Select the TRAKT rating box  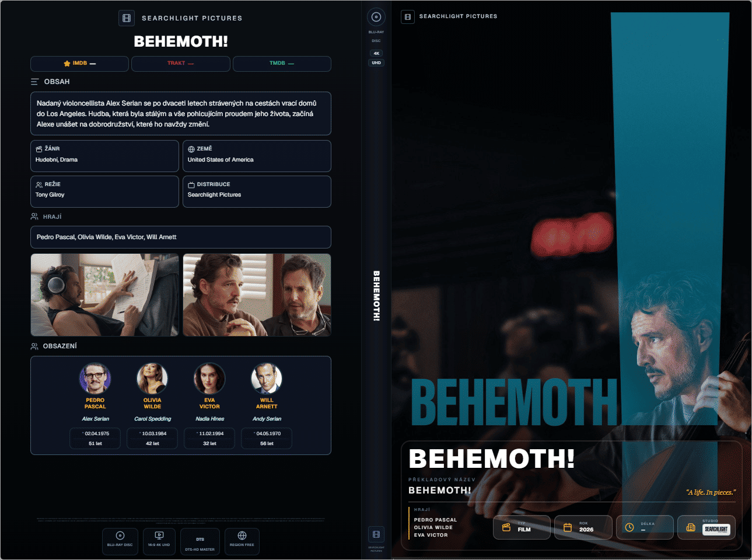click(181, 64)
